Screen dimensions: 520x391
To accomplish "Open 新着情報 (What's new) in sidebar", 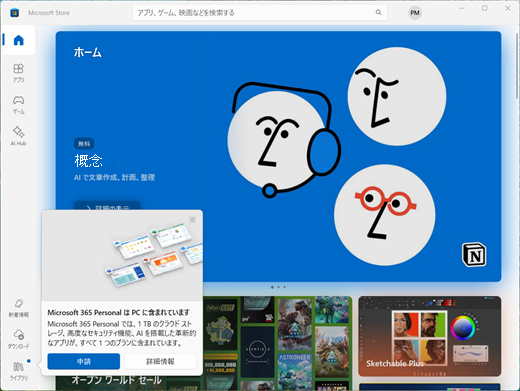I will [x=18, y=308].
